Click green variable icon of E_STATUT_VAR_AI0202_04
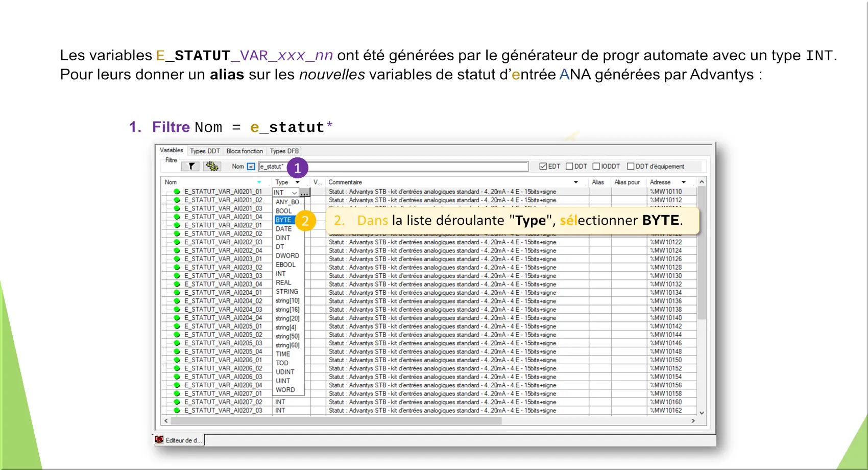The image size is (868, 470). (x=177, y=251)
